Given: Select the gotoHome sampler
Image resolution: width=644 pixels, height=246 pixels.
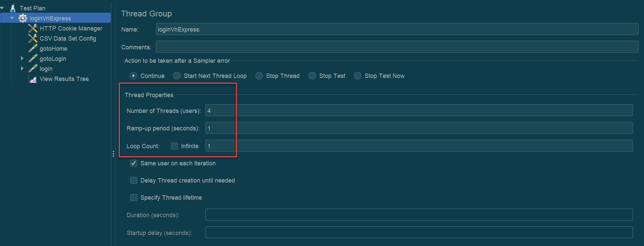Looking at the screenshot, I should coord(53,49).
